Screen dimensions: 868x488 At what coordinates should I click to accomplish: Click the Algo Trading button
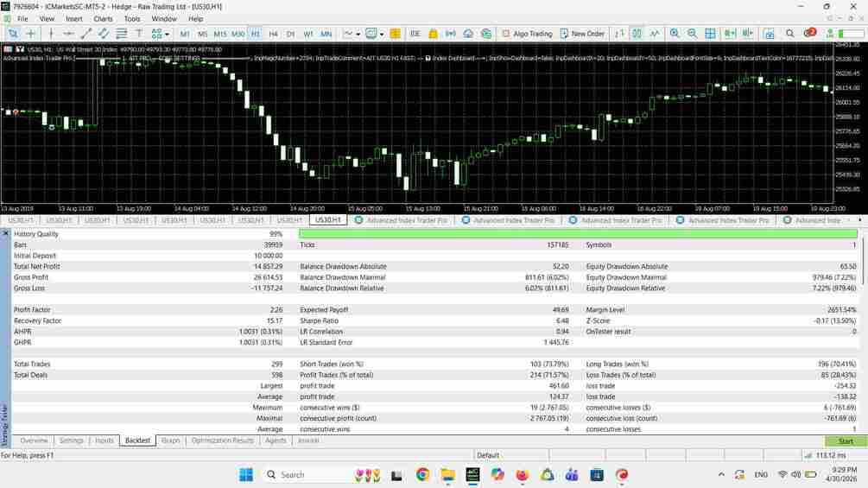tap(527, 34)
